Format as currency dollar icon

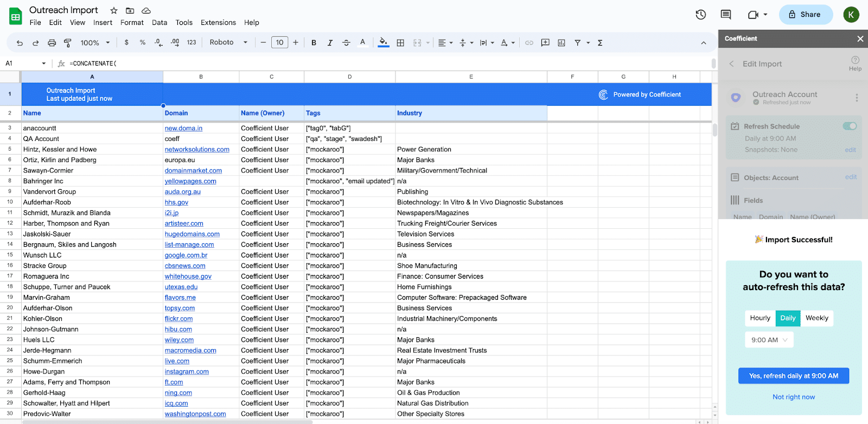pyautogui.click(x=126, y=42)
